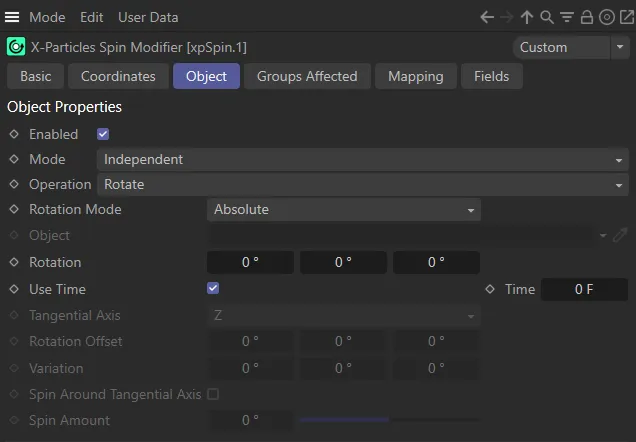Click keyframe diamond next to Use Time
The height and width of the screenshot is (442, 636).
tap(14, 289)
